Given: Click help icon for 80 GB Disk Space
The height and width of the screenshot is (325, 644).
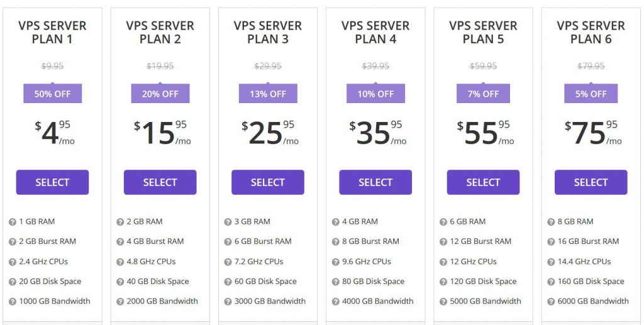Looking at the screenshot, I should (x=336, y=282).
